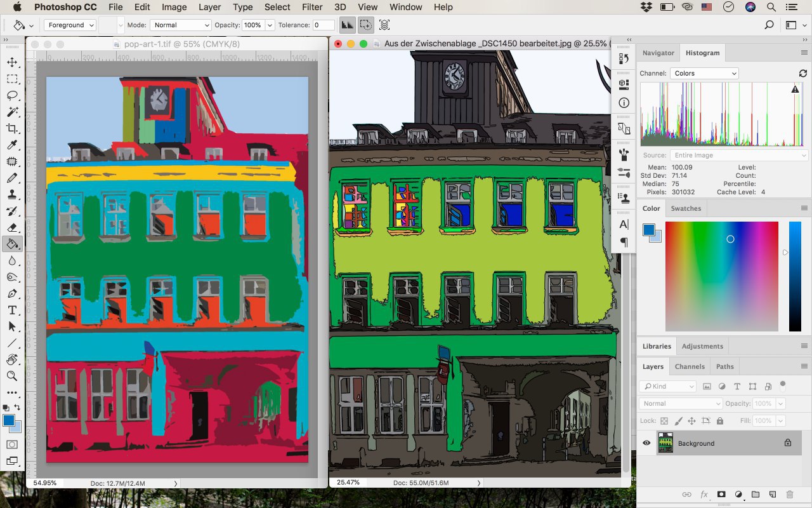812x508 pixels.
Task: Hide the Background layer with eye icon
Action: [x=646, y=443]
